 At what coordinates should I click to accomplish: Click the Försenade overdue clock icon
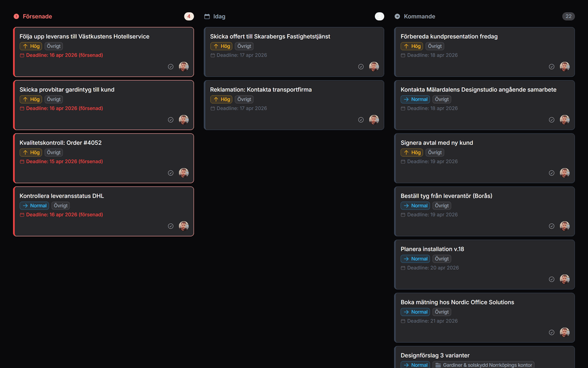pyautogui.click(x=17, y=17)
